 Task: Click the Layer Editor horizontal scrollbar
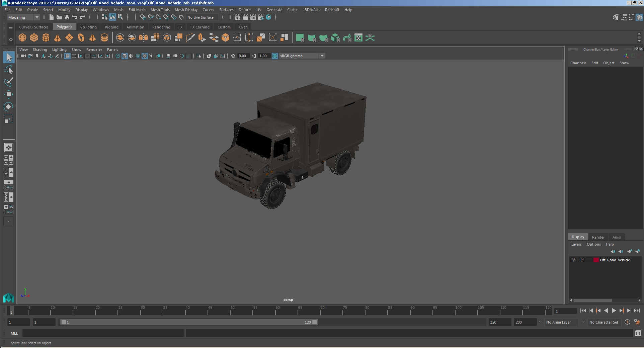click(593, 300)
